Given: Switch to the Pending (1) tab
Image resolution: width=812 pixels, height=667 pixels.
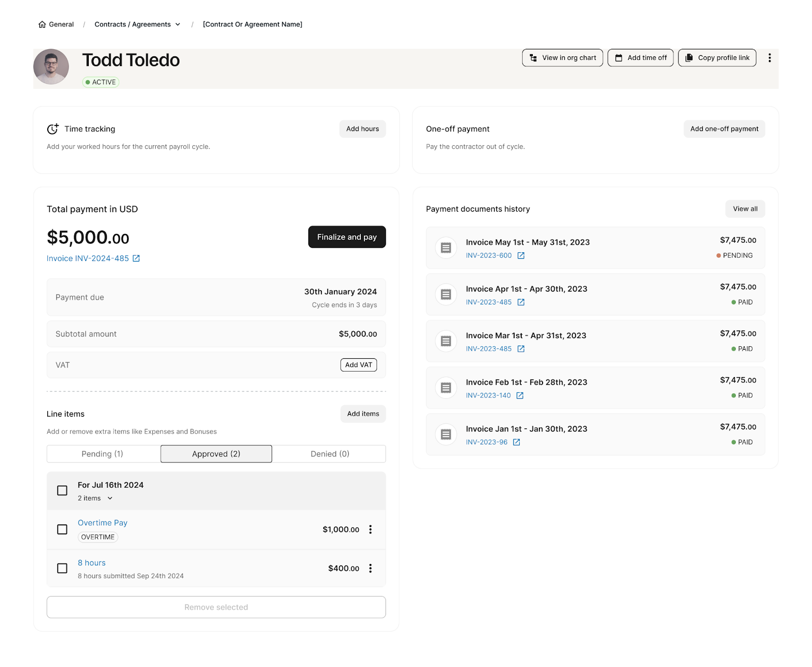Looking at the screenshot, I should (103, 454).
